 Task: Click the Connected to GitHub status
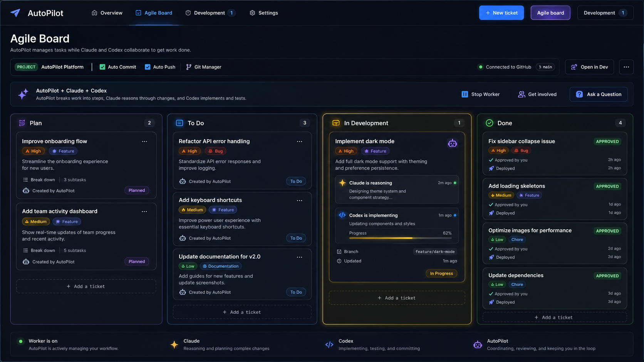[505, 67]
